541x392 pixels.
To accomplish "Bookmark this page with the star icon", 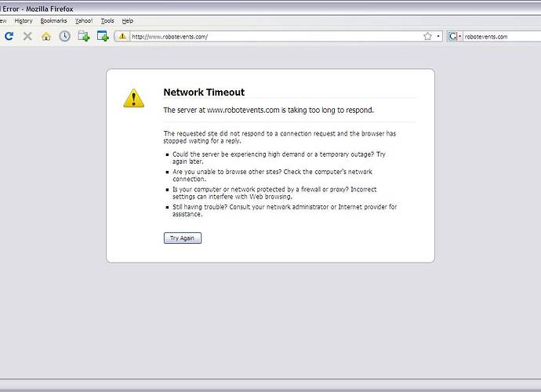I will (427, 36).
